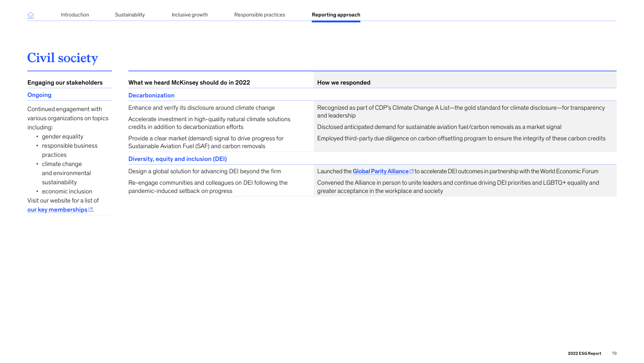Open the 'our key memberships' link

[x=57, y=210]
